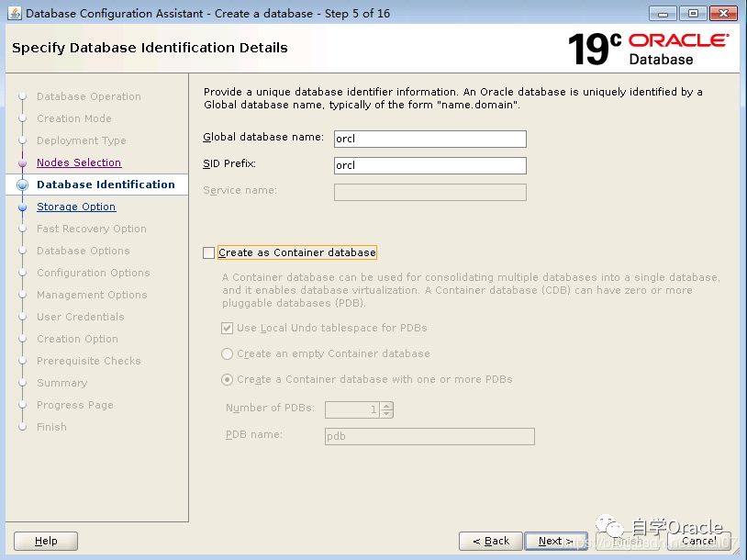Decrease the Number of PDBs spinner
The width and height of the screenshot is (747, 560).
point(387,414)
